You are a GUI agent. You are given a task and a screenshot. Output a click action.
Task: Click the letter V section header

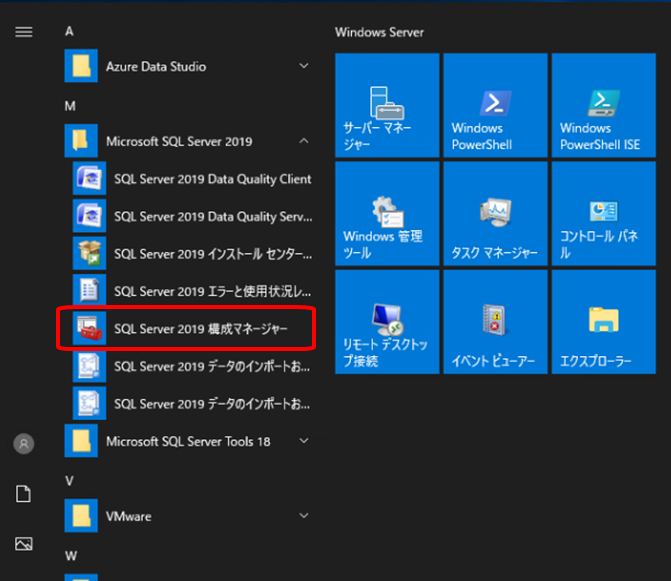click(x=69, y=481)
